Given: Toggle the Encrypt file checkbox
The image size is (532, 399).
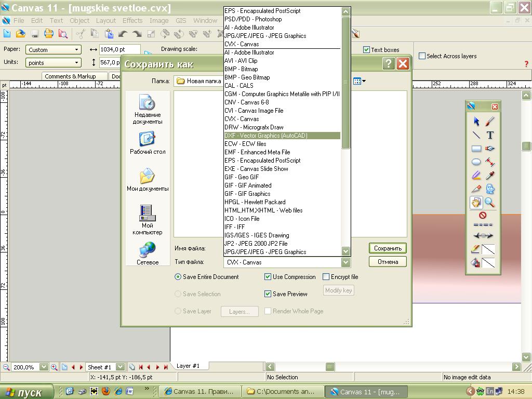Looking at the screenshot, I should pyautogui.click(x=326, y=277).
